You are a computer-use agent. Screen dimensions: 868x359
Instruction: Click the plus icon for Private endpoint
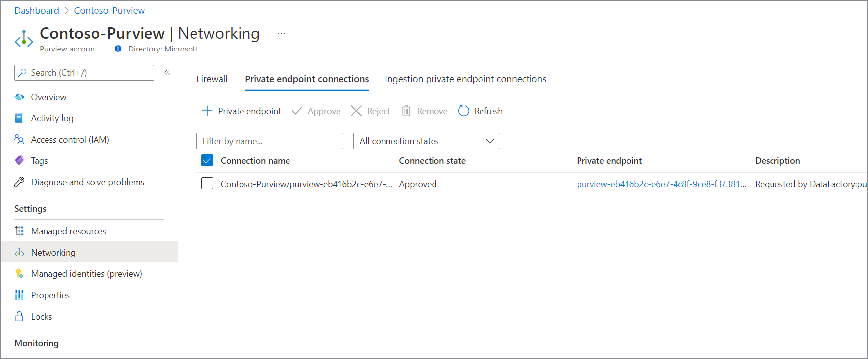(x=207, y=111)
